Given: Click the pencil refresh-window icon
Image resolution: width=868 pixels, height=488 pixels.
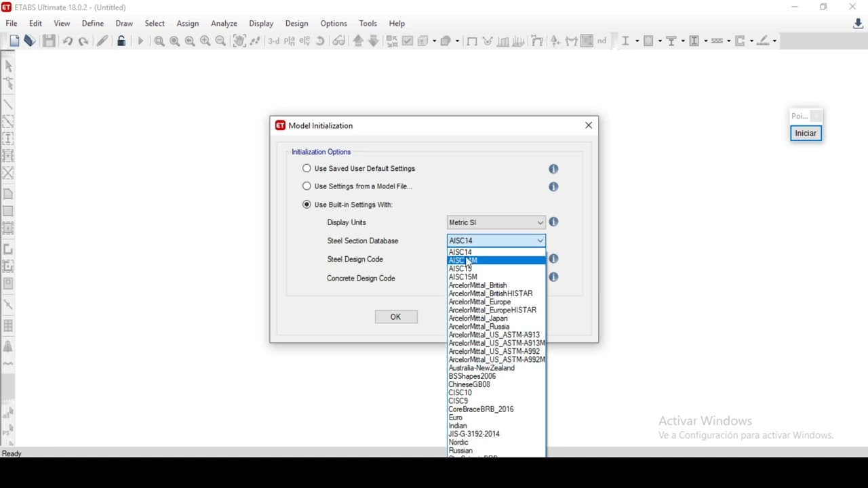Looking at the screenshot, I should click(102, 41).
